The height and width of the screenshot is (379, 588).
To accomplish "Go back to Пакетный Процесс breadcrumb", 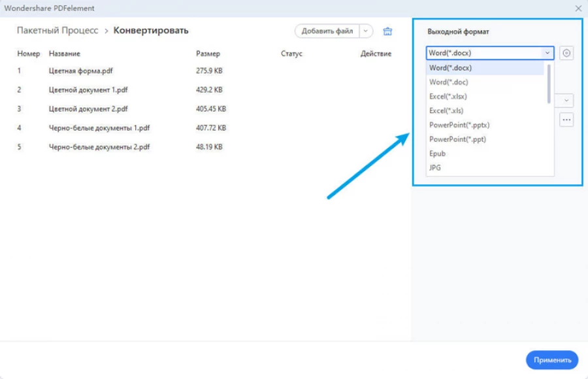I will (x=57, y=31).
